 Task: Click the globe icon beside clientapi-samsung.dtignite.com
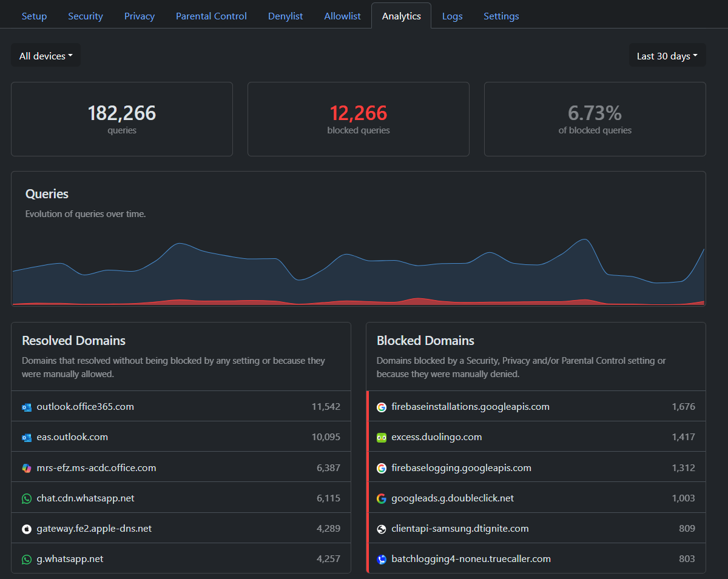(x=382, y=529)
